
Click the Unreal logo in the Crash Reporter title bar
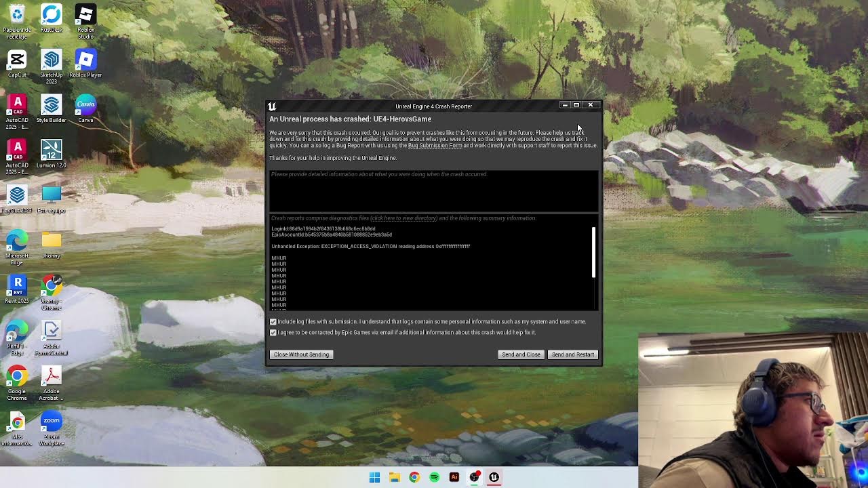[272, 106]
